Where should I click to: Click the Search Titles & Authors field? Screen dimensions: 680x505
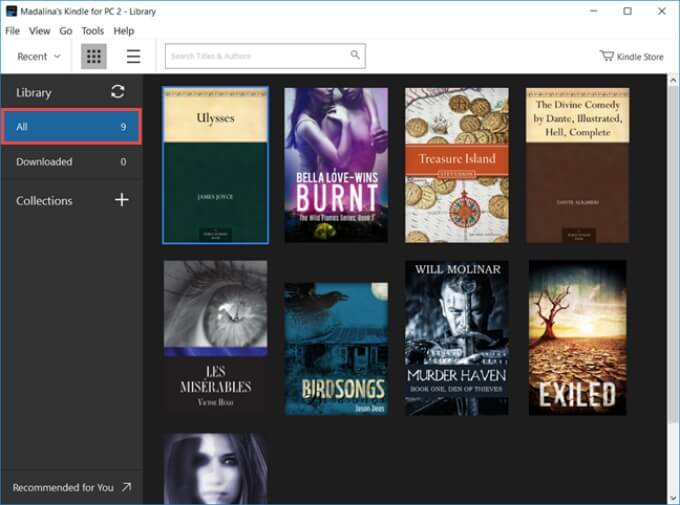coord(265,56)
